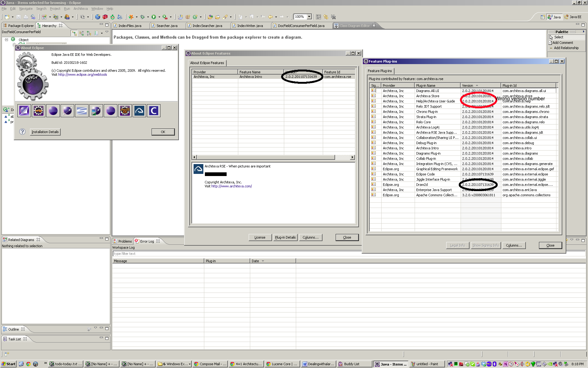The width and height of the screenshot is (588, 368).
Task: Open the Debug button dropdown arrow
Action: point(148,17)
